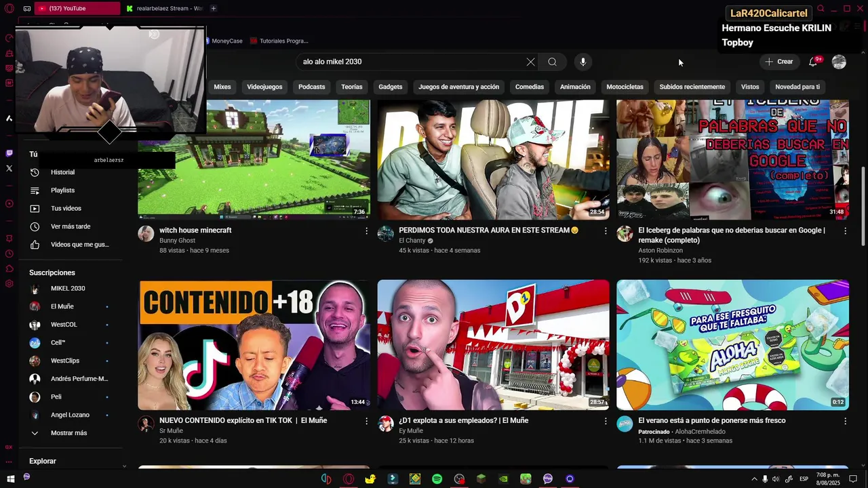Filter by Podcasts chip

point(312,87)
